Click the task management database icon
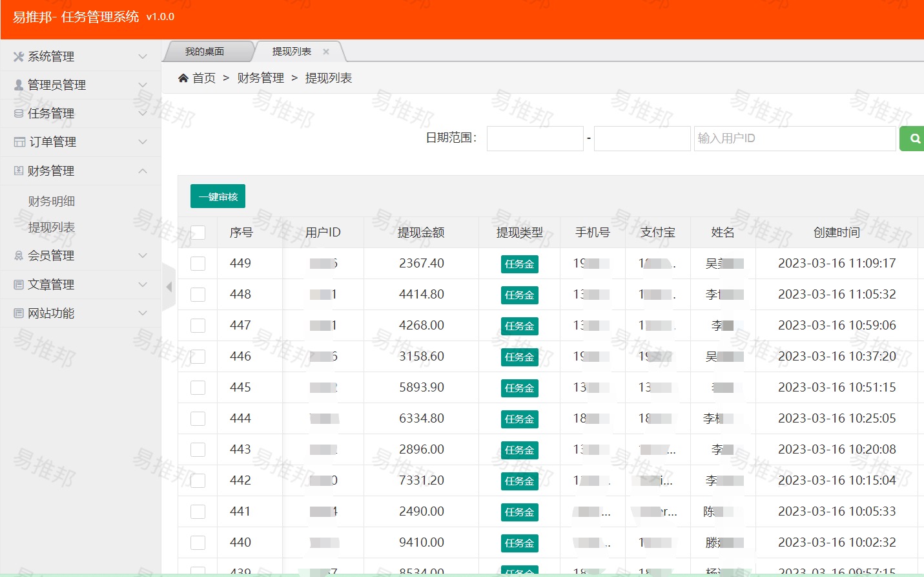The height and width of the screenshot is (577, 924). 19,114
